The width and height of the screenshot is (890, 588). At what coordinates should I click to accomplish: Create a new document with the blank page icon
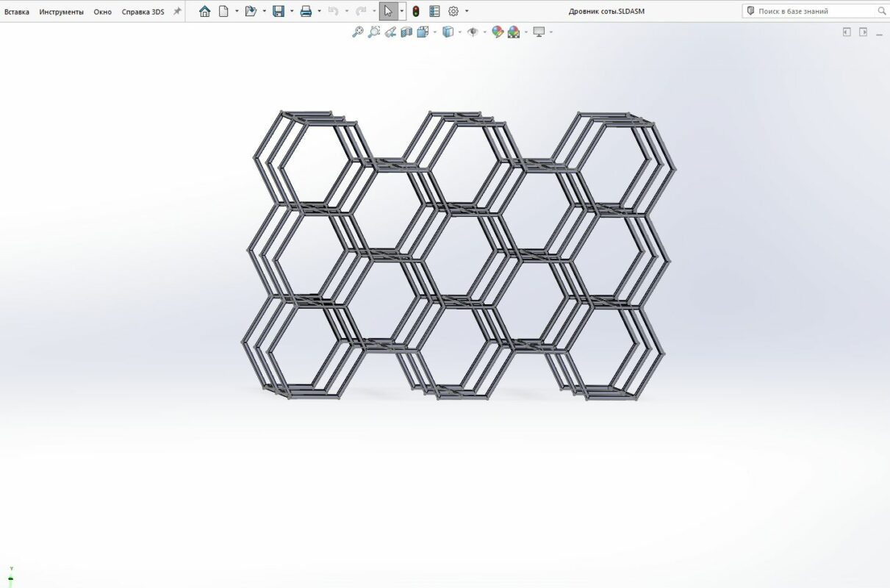coord(223,11)
